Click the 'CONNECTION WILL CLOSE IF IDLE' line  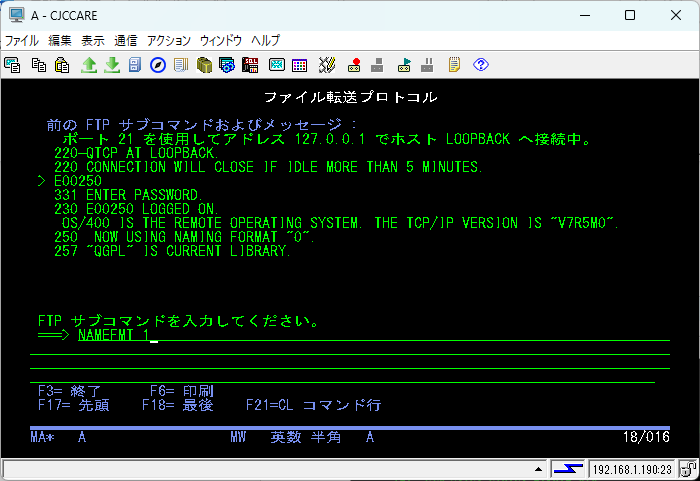click(268, 167)
